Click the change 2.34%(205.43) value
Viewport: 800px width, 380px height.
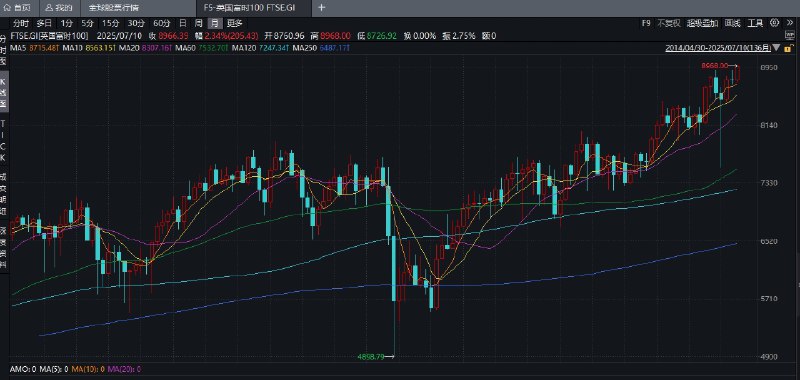click(x=232, y=36)
